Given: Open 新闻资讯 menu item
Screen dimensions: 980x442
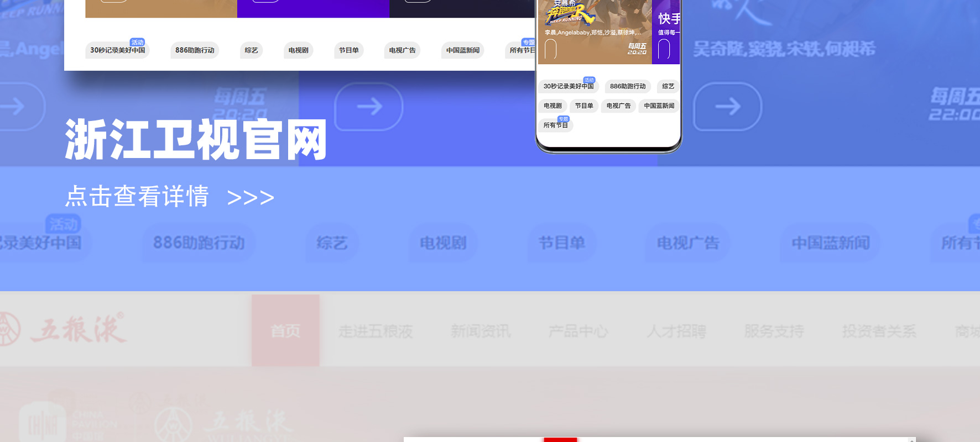Looking at the screenshot, I should coord(481,331).
